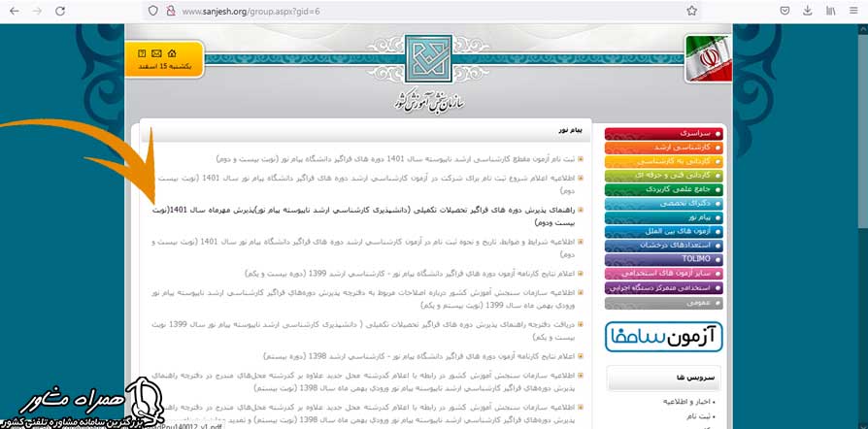The image size is (868, 429).
Task: Open the جامع علمی کاربردی menu item
Action: pos(664,190)
